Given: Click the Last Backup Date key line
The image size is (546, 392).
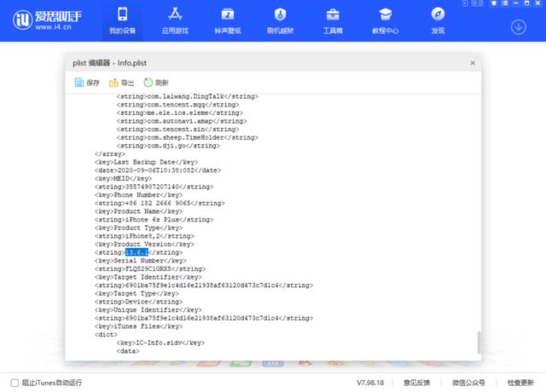Looking at the screenshot, I should (146, 162).
